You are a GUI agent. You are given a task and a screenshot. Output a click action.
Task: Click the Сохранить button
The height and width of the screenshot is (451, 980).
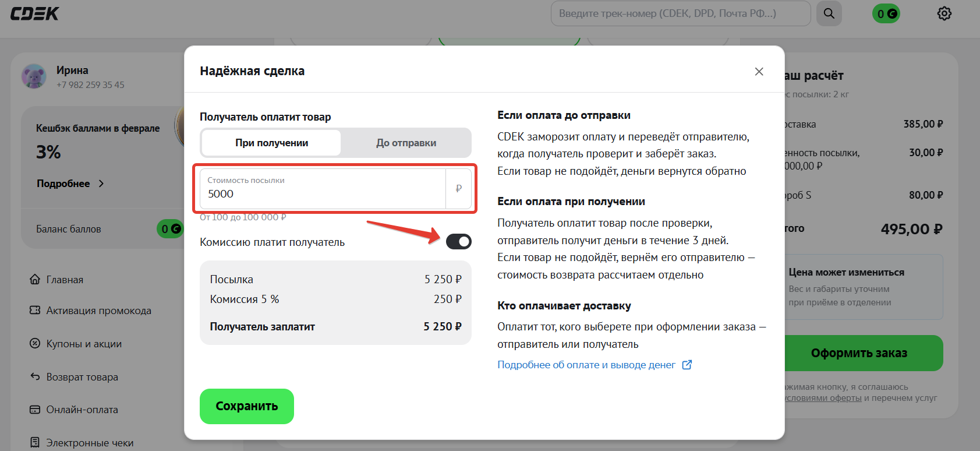coord(247,406)
